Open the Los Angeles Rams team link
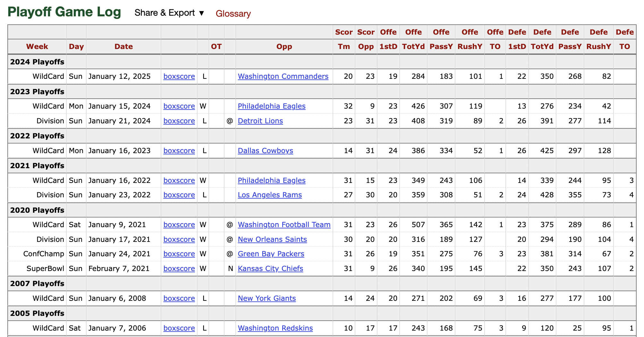This screenshot has height=337, width=644. [270, 195]
